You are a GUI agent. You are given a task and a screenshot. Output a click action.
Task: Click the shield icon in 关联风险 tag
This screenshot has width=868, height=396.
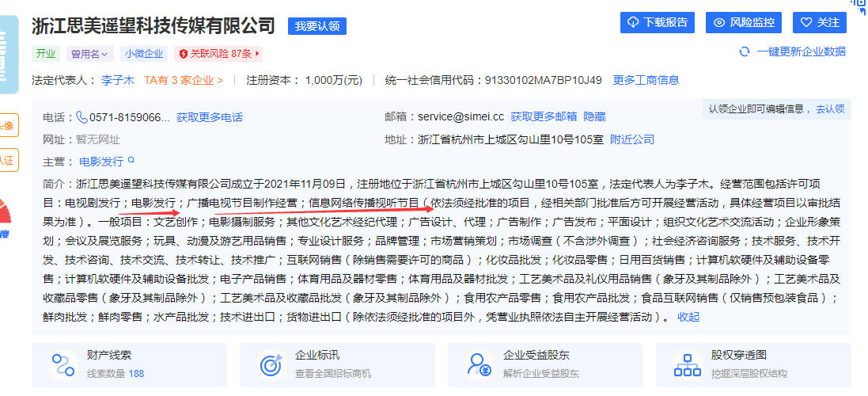pos(184,54)
